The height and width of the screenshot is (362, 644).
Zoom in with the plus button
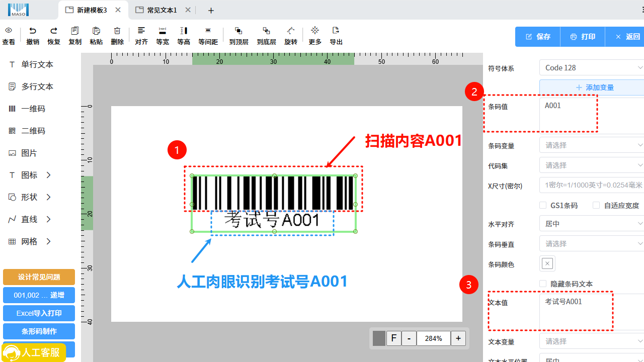click(x=458, y=338)
